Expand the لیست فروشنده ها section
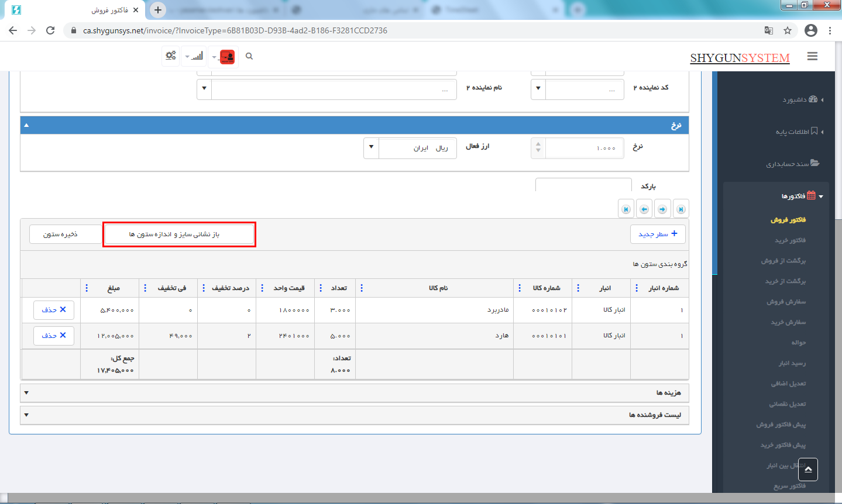The image size is (842, 504). 26,415
